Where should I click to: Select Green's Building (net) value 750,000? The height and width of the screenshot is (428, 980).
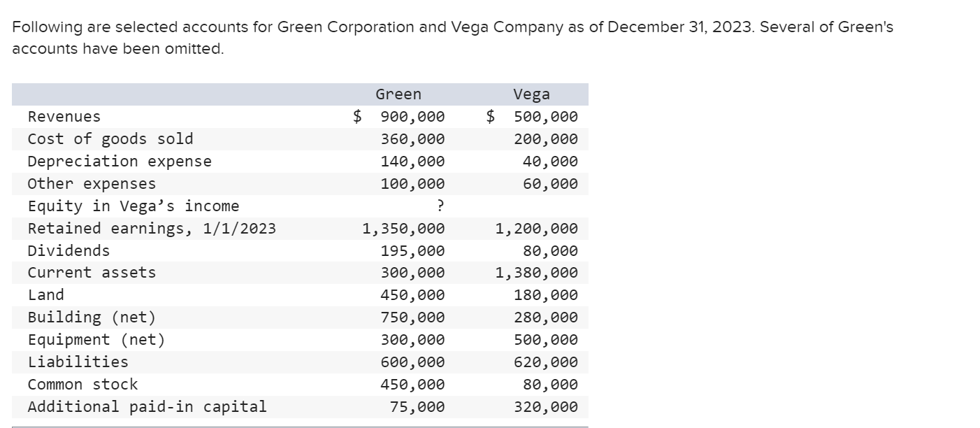412,318
